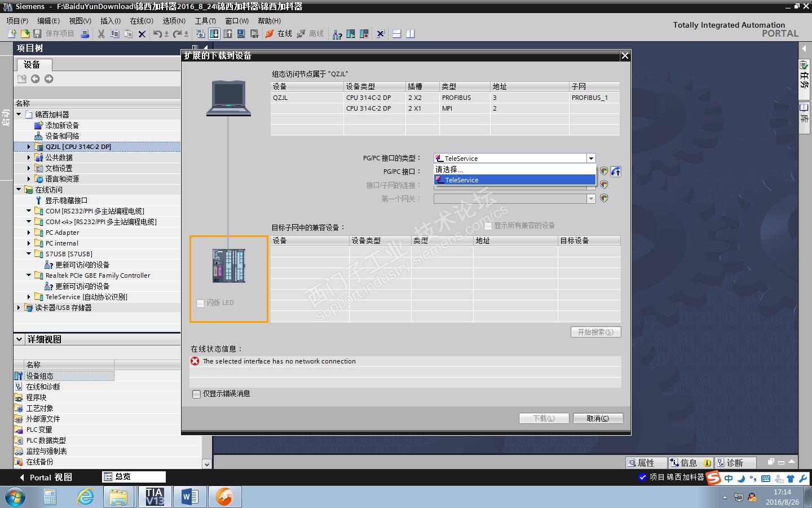Open the 信息 info tab
The width and height of the screenshot is (812, 508).
coord(691,463)
